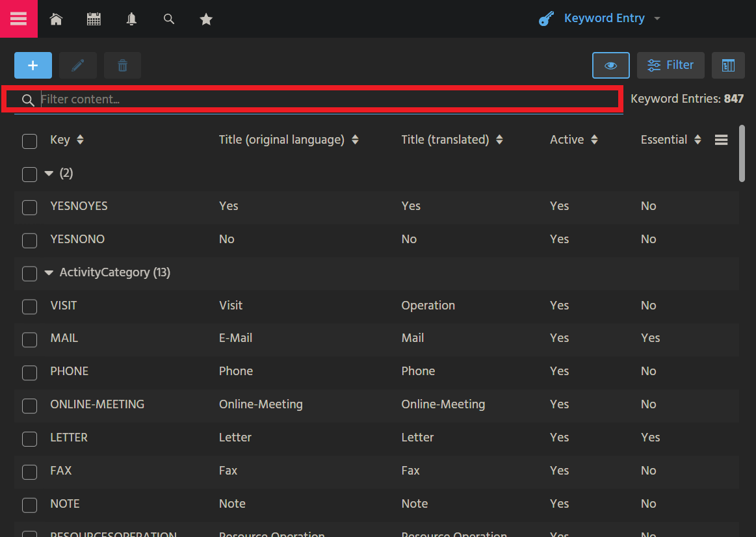This screenshot has width=756, height=537.
Task: Click the Filter content search field
Action: click(325, 99)
